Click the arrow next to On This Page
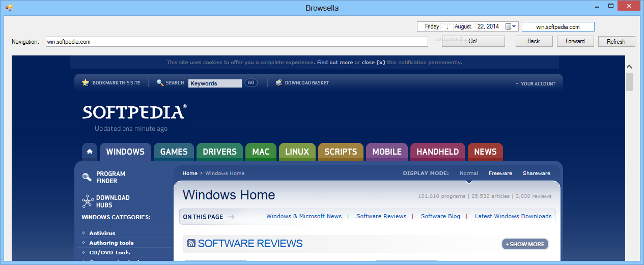The width and height of the screenshot is (644, 265). click(x=231, y=217)
